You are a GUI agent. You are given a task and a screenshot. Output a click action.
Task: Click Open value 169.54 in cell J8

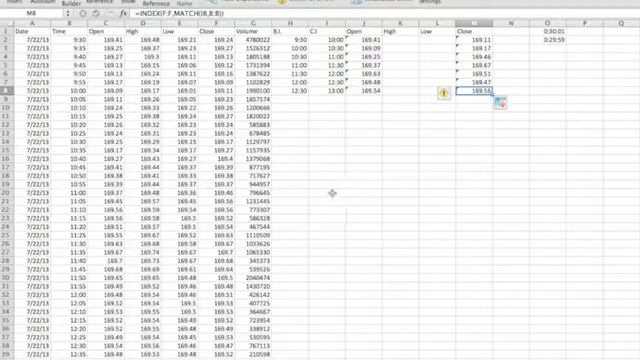point(364,91)
